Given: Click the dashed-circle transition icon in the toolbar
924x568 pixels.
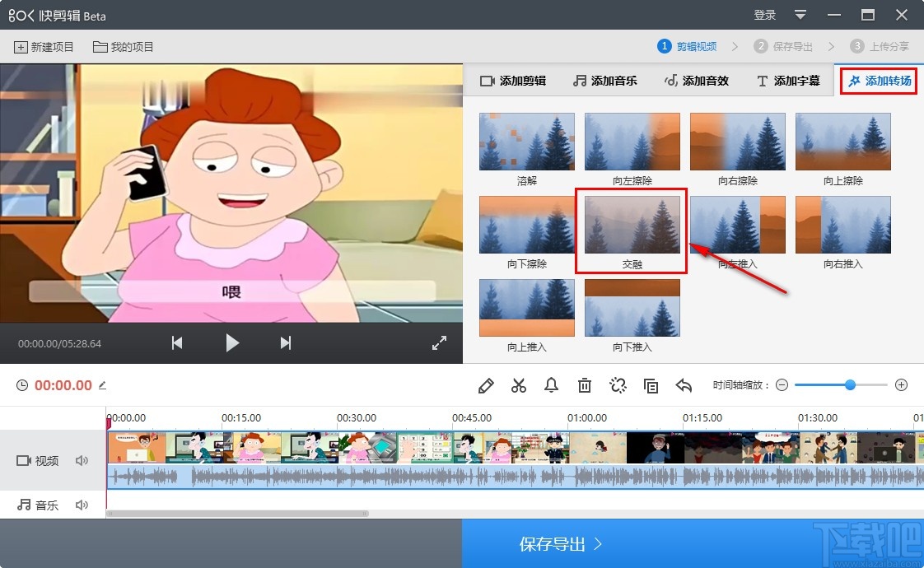Looking at the screenshot, I should point(618,386).
